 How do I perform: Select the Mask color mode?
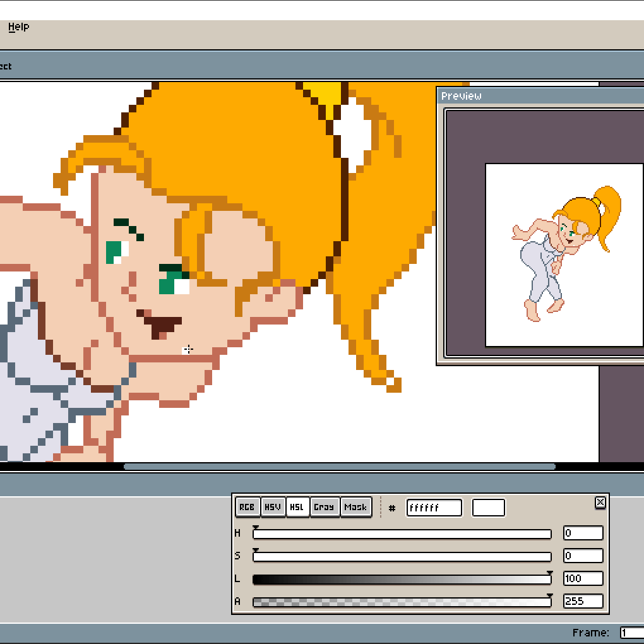coord(355,507)
